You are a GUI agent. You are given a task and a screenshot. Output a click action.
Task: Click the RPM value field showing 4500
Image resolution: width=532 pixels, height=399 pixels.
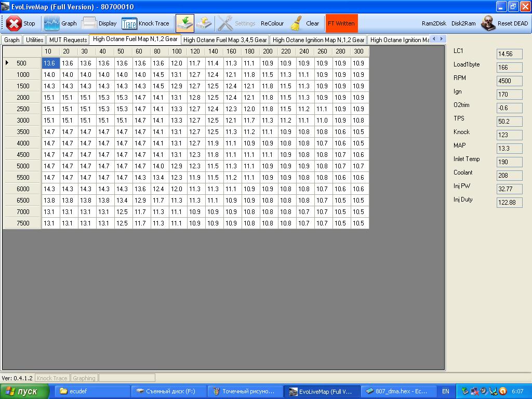[509, 81]
